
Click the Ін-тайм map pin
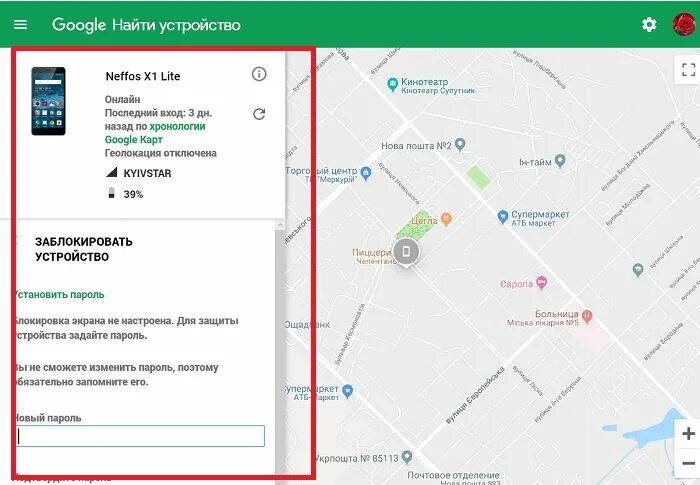tap(560, 161)
